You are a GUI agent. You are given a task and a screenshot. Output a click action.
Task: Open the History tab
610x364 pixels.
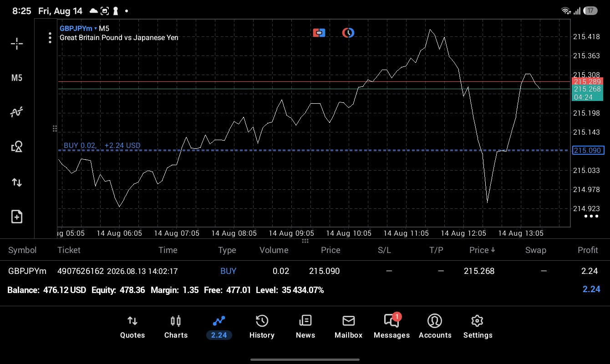coord(262,327)
